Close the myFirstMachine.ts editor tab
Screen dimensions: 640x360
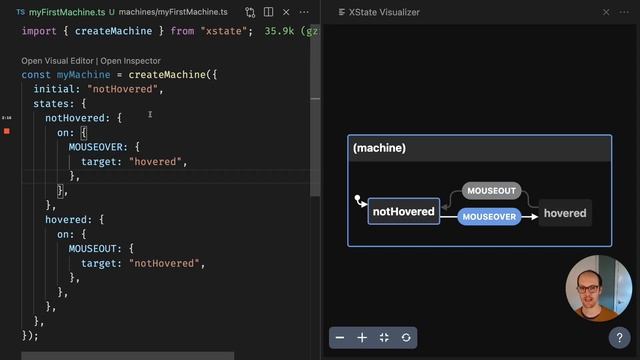point(286,12)
